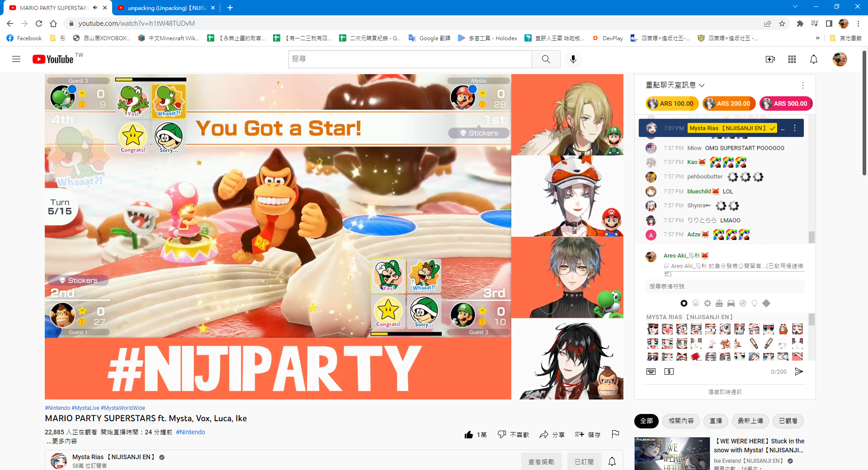The image size is (868, 470).
Task: Open the #Nintendo hashtag link above title
Action: coord(57,408)
